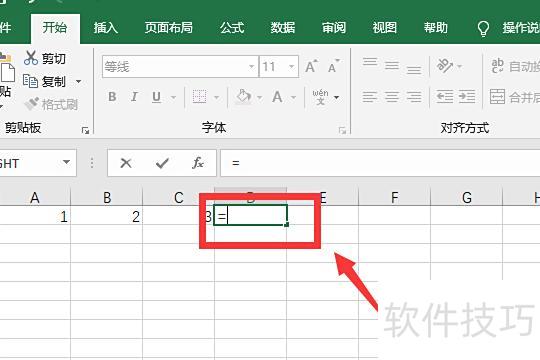
Task: Click the wrap text ab icon
Action: tap(497, 65)
